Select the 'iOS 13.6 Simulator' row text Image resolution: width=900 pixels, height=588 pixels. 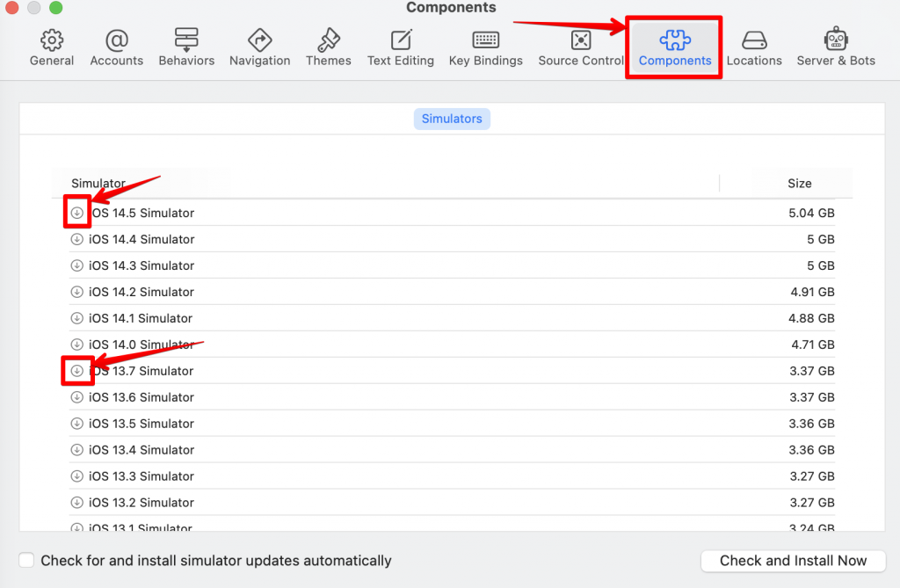pyautogui.click(x=142, y=397)
